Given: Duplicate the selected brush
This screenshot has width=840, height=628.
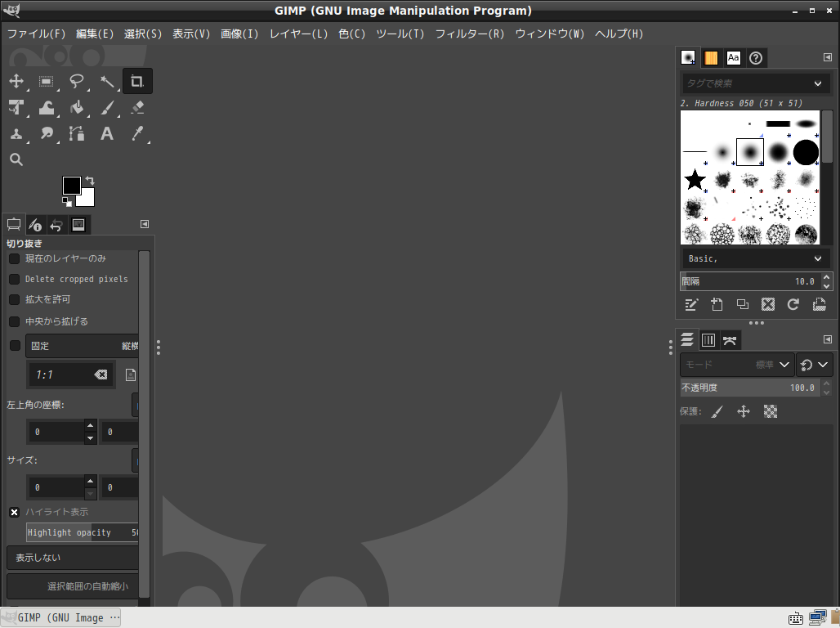Looking at the screenshot, I should tap(743, 305).
